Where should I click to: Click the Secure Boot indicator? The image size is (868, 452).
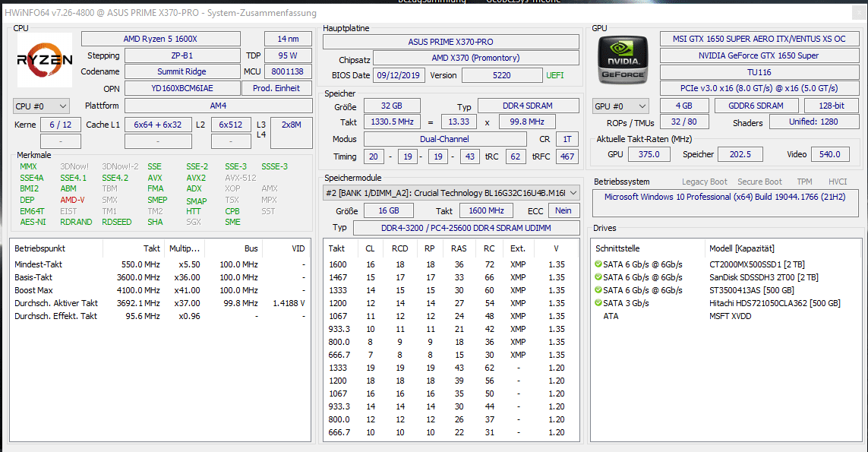click(x=759, y=182)
